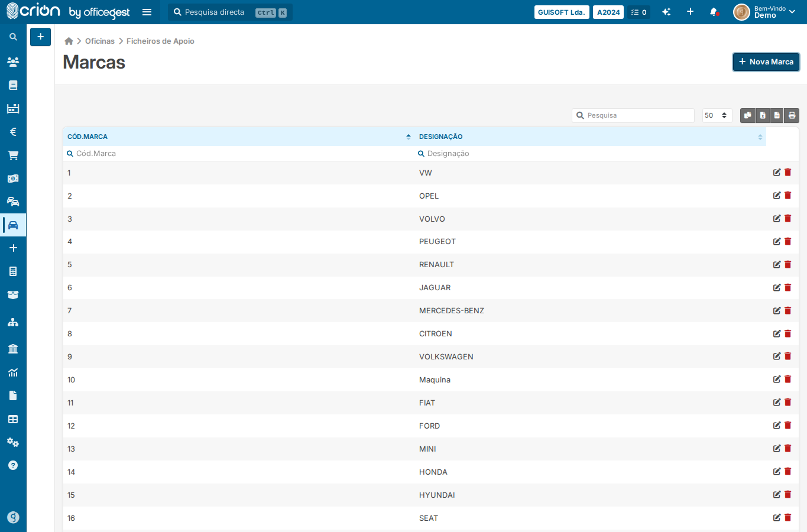Expand the Demo user profile menu
Image resolution: width=807 pixels, height=532 pixels.
point(765,12)
